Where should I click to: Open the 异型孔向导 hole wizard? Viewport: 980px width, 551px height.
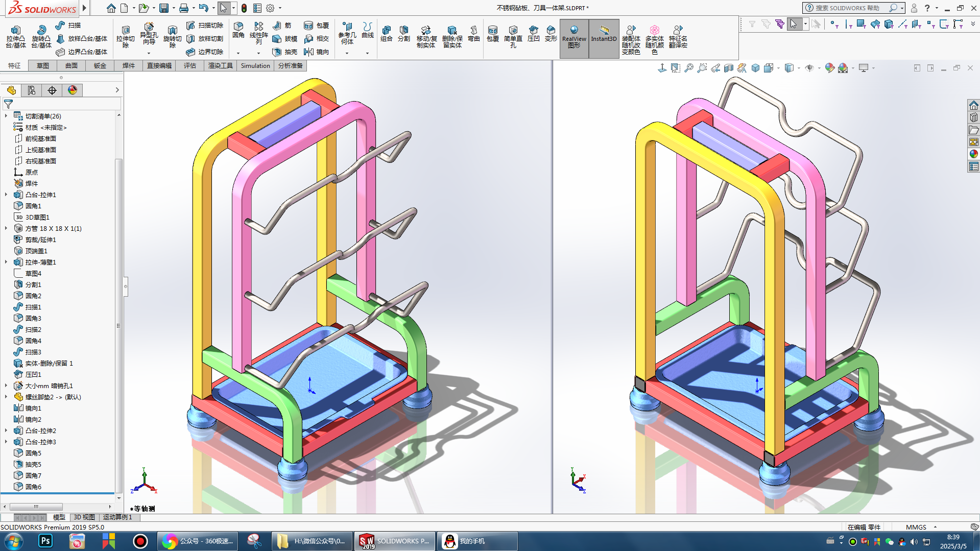click(149, 33)
